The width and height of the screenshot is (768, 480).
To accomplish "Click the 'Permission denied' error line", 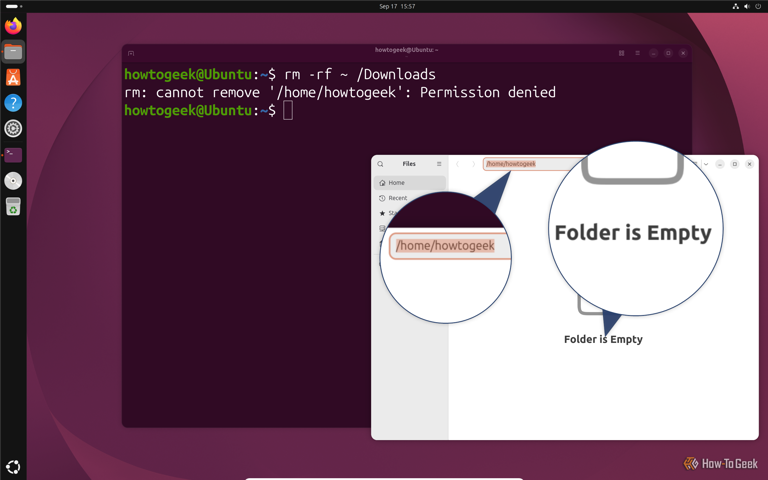I will [x=340, y=92].
